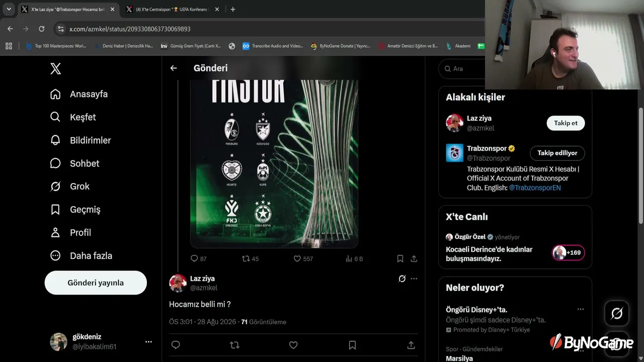
Task: View analytics showing 6 B views
Action: (354, 259)
